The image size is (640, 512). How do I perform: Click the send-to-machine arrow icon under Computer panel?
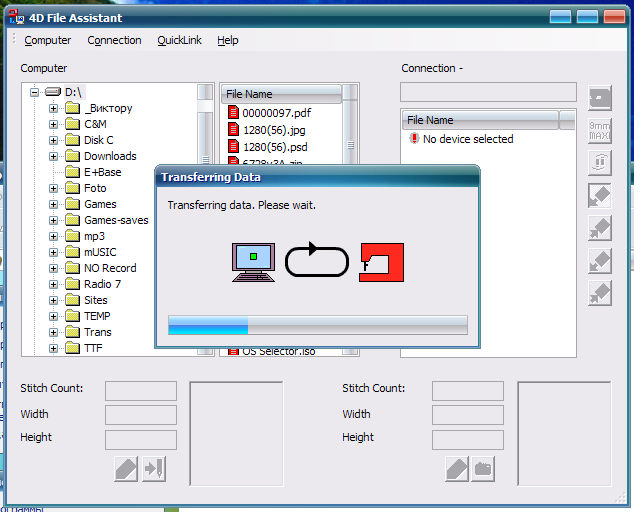153,468
